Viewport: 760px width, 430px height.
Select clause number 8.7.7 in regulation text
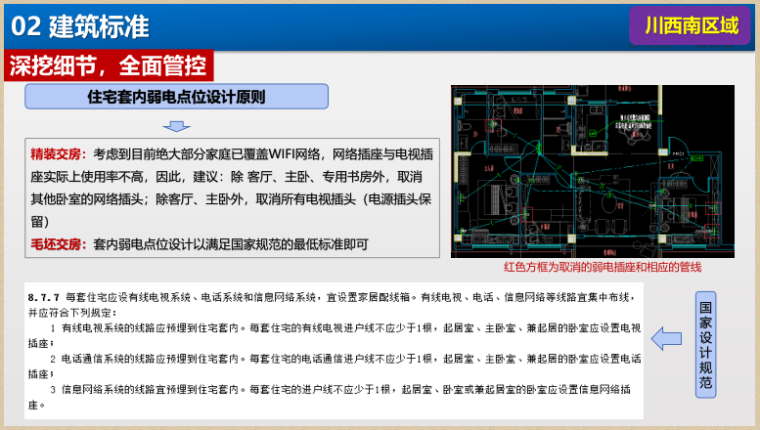pyautogui.click(x=44, y=297)
